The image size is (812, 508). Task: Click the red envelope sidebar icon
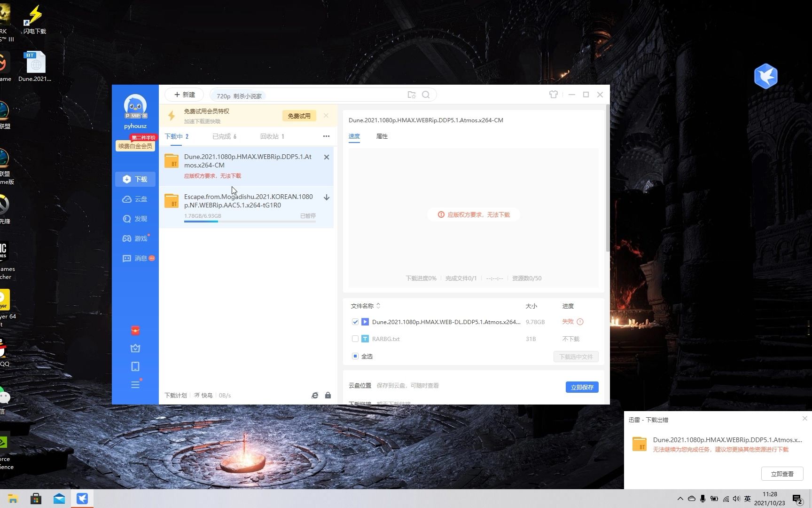tap(135, 331)
